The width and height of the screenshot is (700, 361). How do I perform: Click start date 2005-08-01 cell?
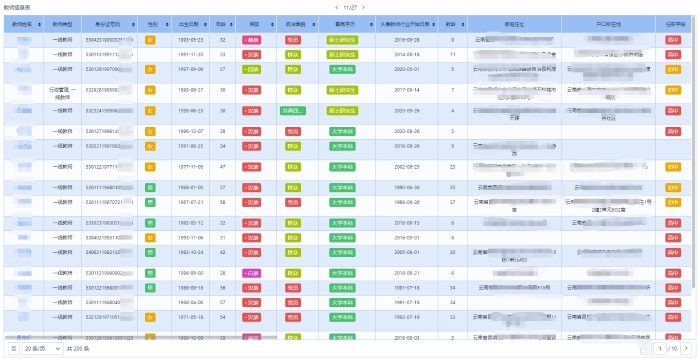tap(407, 252)
